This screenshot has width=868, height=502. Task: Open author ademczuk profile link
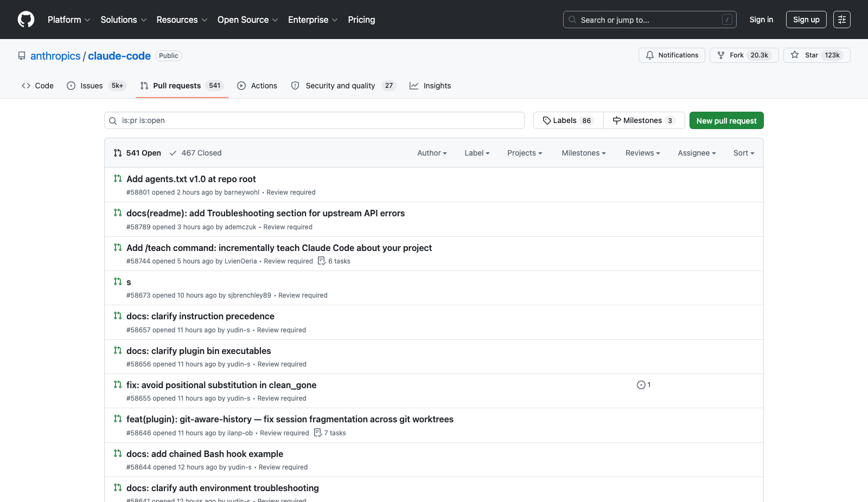(240, 227)
